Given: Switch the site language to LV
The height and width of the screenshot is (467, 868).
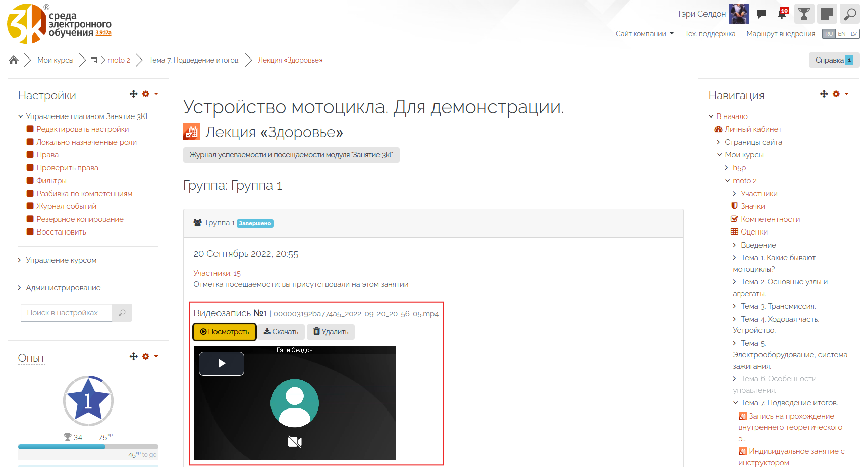Looking at the screenshot, I should pos(854,34).
